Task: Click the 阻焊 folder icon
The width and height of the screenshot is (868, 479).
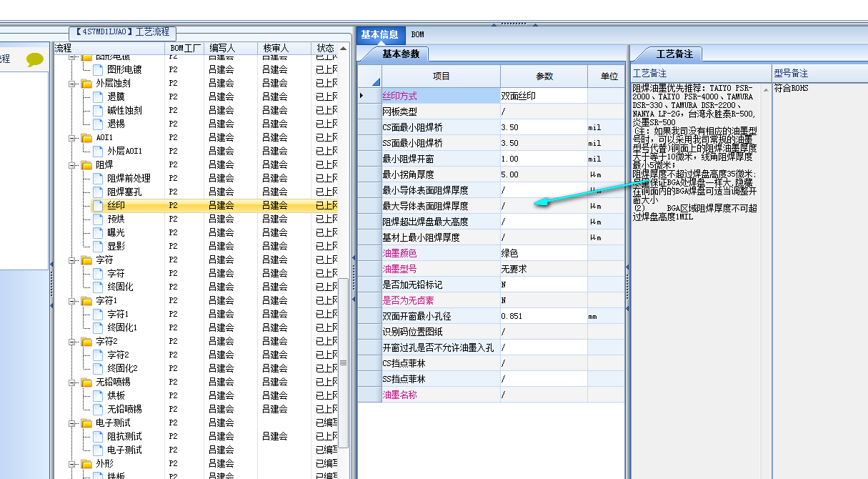Action: [x=86, y=165]
